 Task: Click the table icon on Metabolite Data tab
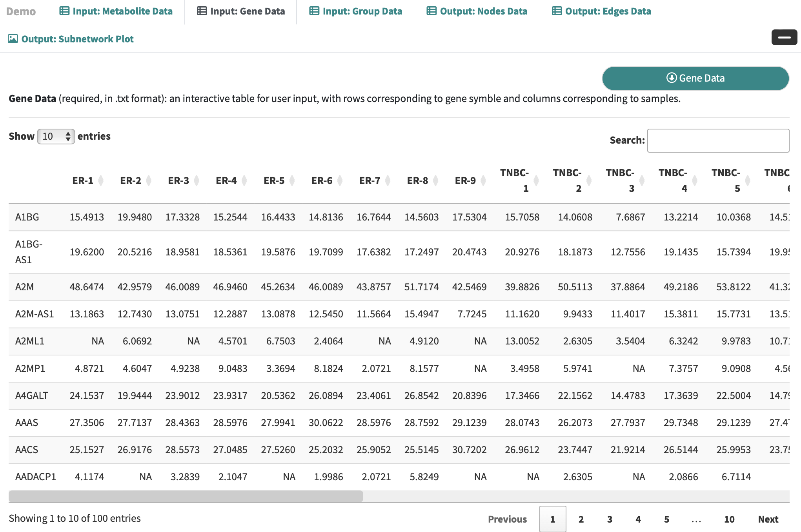[x=64, y=11]
